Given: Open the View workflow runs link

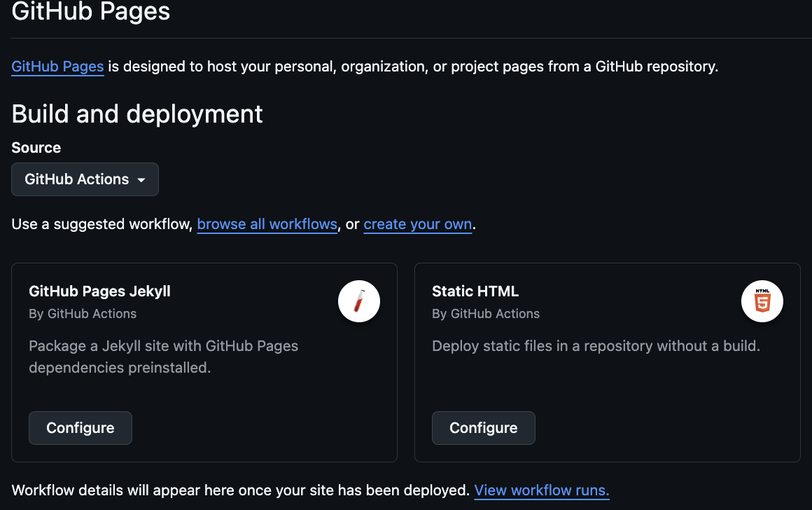Looking at the screenshot, I should 542,490.
